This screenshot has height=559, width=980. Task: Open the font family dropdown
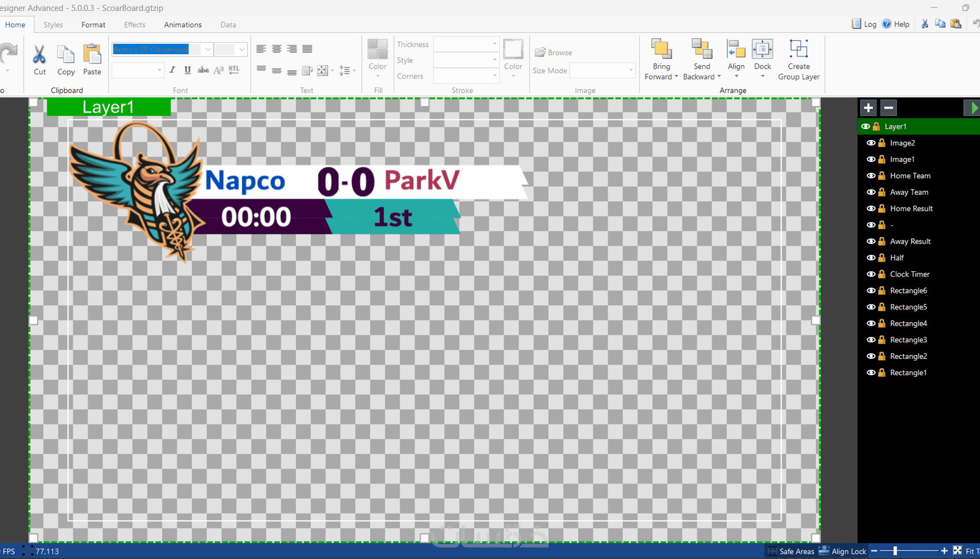point(208,50)
